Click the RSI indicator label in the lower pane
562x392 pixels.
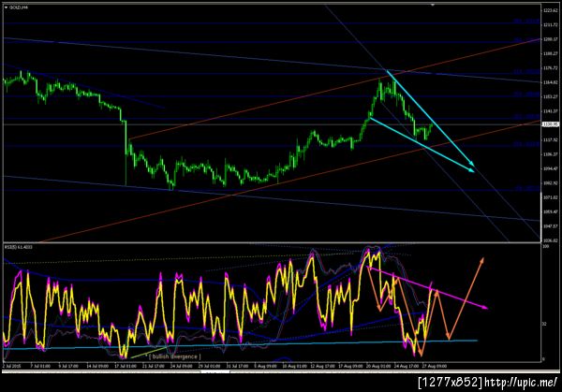coord(18,247)
